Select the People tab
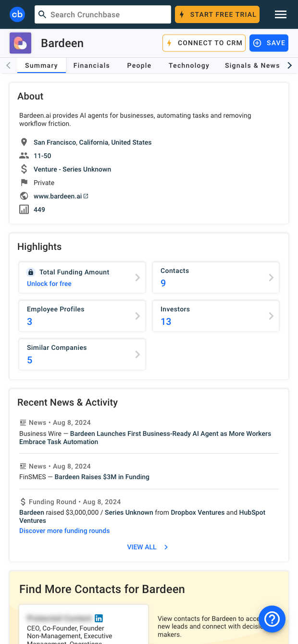This screenshot has height=644, width=298. coord(139,65)
